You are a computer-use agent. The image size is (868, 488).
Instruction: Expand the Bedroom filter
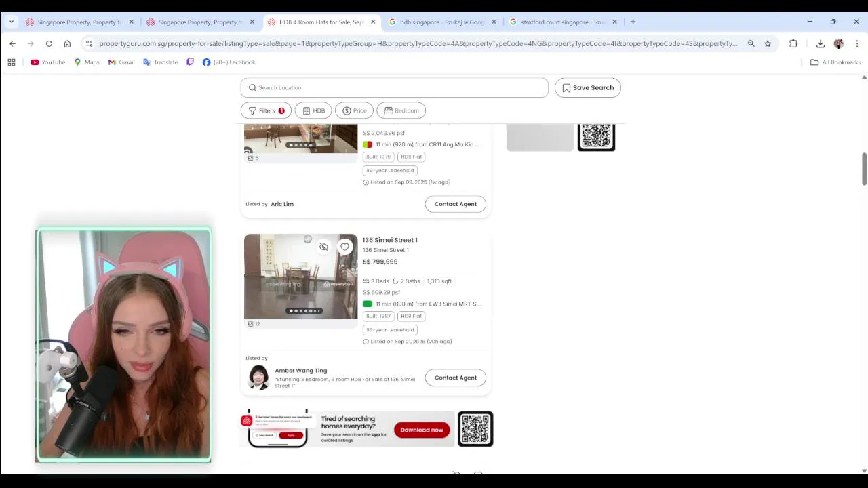tap(401, 110)
